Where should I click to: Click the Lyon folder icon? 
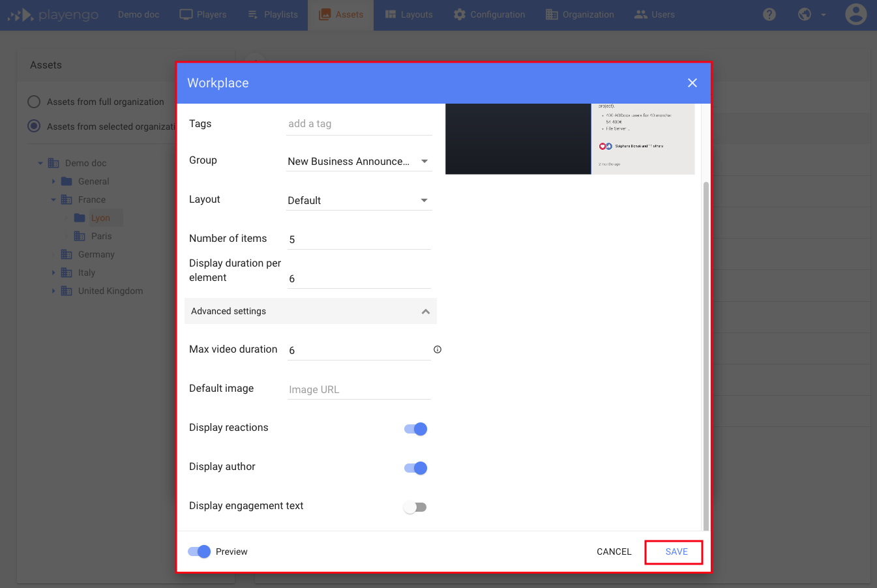tap(80, 218)
